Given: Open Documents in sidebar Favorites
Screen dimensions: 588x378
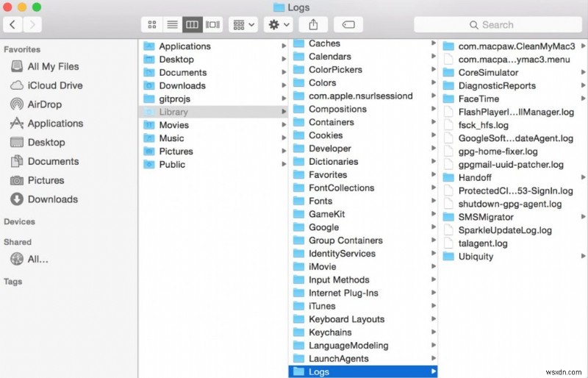Looking at the screenshot, I should [45, 161].
